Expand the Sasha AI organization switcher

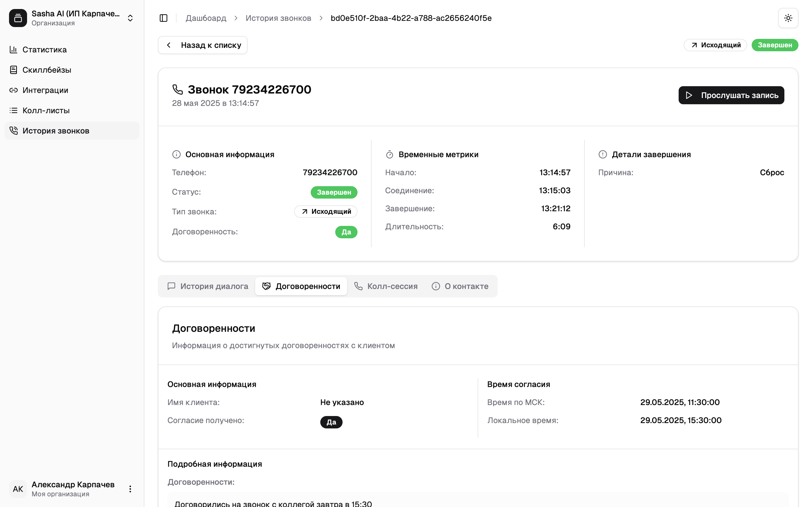point(130,18)
